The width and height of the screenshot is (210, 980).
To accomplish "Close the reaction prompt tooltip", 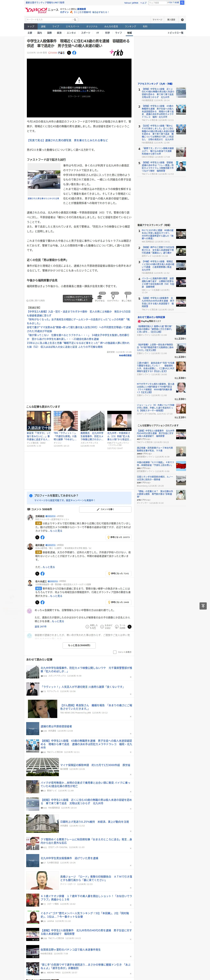I will click(91, 296).
